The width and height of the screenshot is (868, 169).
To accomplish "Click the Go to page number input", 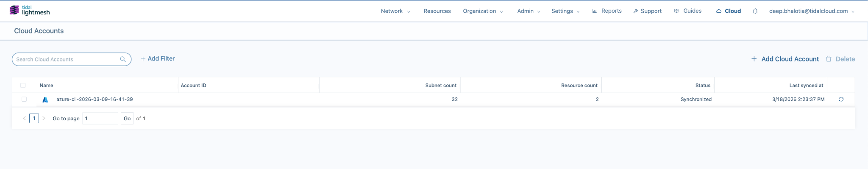I will coord(100,118).
